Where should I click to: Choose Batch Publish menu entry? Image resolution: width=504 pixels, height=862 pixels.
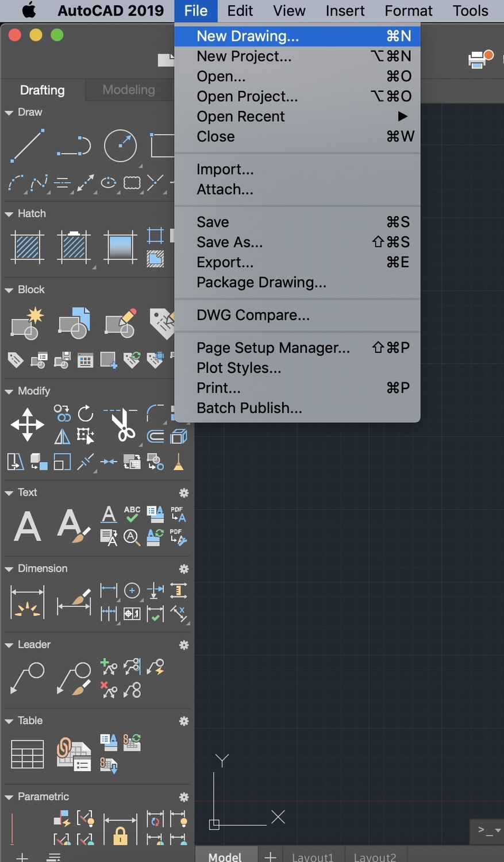tap(297, 409)
